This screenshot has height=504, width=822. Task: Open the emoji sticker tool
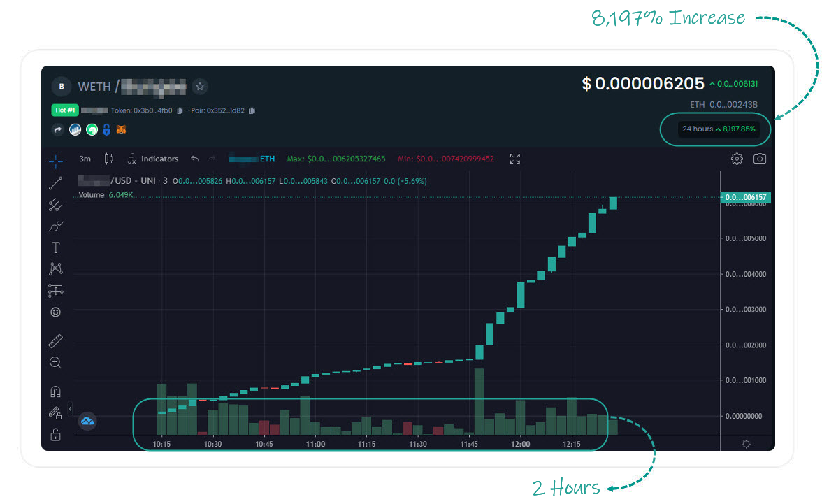click(55, 312)
